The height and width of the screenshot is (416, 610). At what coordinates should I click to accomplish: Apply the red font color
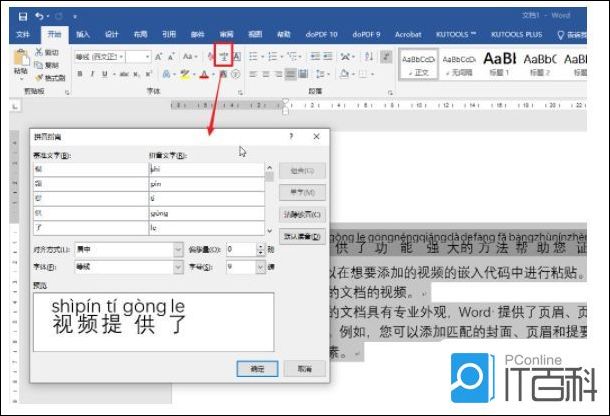pos(204,74)
